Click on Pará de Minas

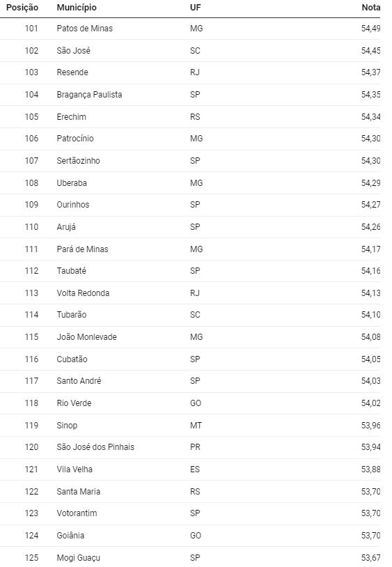[82, 249]
